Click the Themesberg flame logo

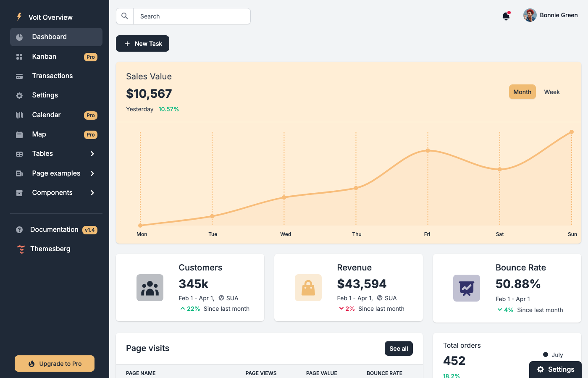click(20, 249)
